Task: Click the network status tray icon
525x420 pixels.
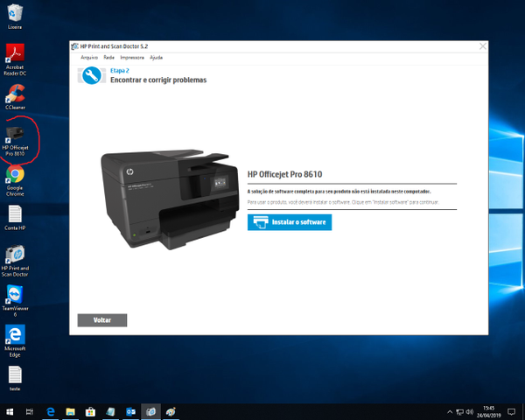Action: coord(459,412)
